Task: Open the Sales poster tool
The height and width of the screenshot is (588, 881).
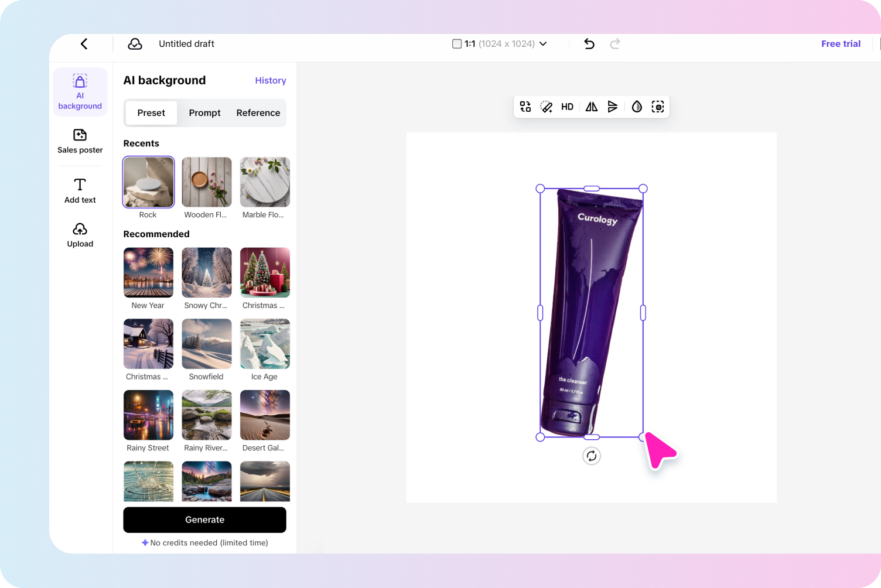Action: [x=80, y=141]
